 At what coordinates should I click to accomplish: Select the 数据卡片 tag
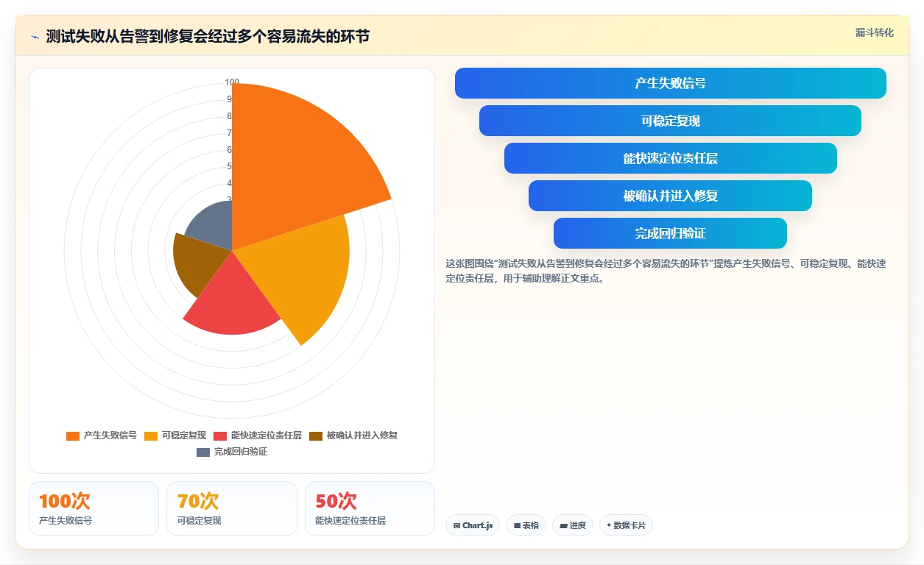(626, 525)
